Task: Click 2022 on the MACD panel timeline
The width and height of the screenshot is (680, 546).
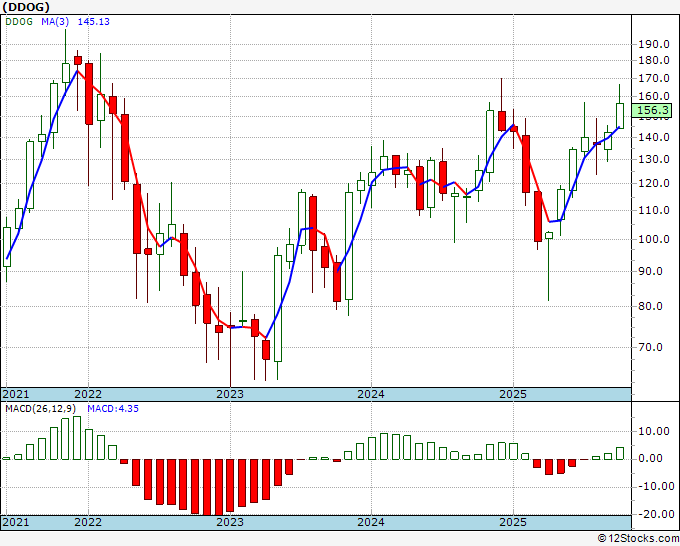Action: click(x=88, y=522)
